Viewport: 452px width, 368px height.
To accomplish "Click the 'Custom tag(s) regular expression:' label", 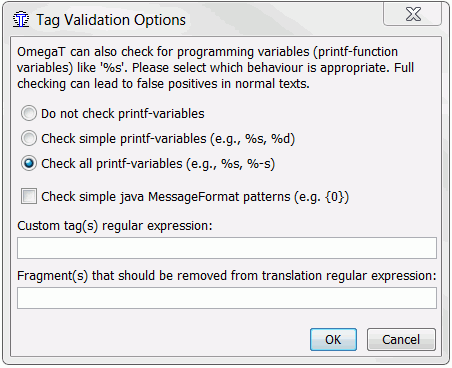I will (x=115, y=226).
